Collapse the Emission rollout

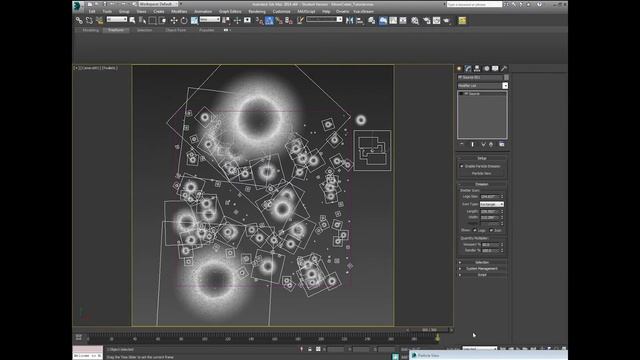[482, 184]
